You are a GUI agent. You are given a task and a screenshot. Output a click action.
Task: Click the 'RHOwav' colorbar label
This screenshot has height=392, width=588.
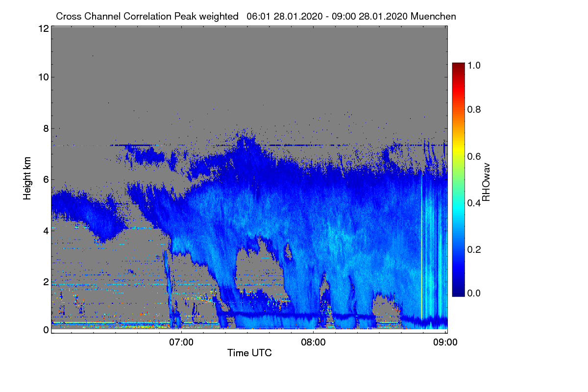point(487,182)
